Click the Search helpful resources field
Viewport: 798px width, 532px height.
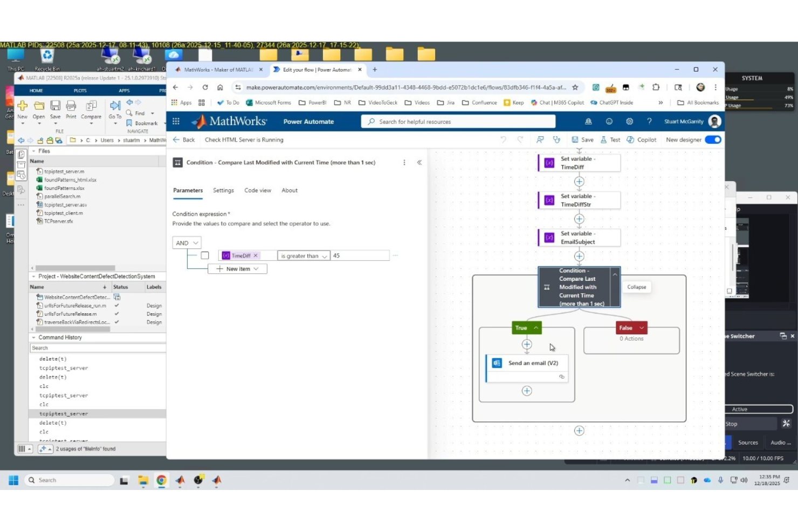pyautogui.click(x=458, y=121)
